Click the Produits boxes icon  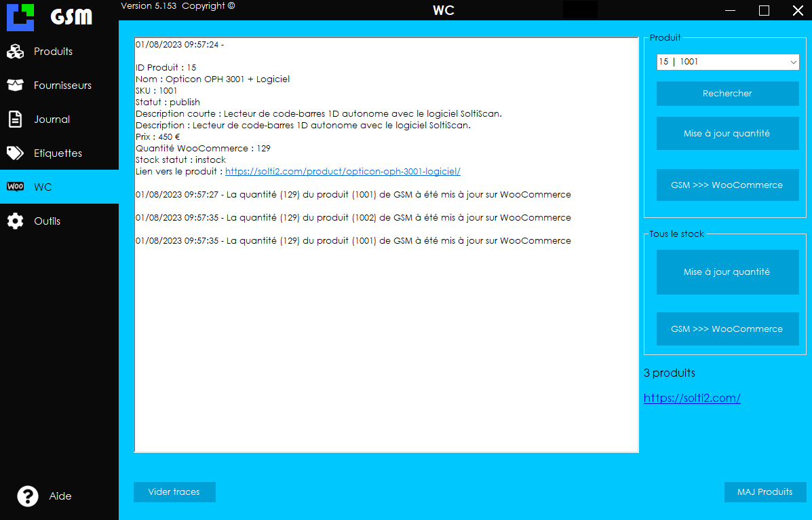pos(15,52)
